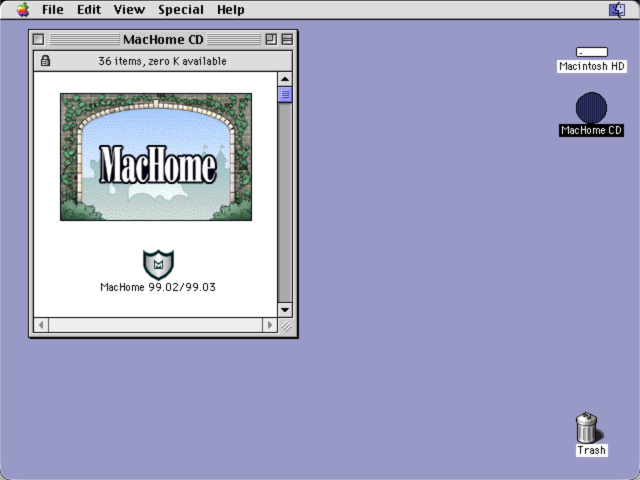This screenshot has width=640, height=480.
Task: Click the MacHome CD window title text
Action: [163, 39]
